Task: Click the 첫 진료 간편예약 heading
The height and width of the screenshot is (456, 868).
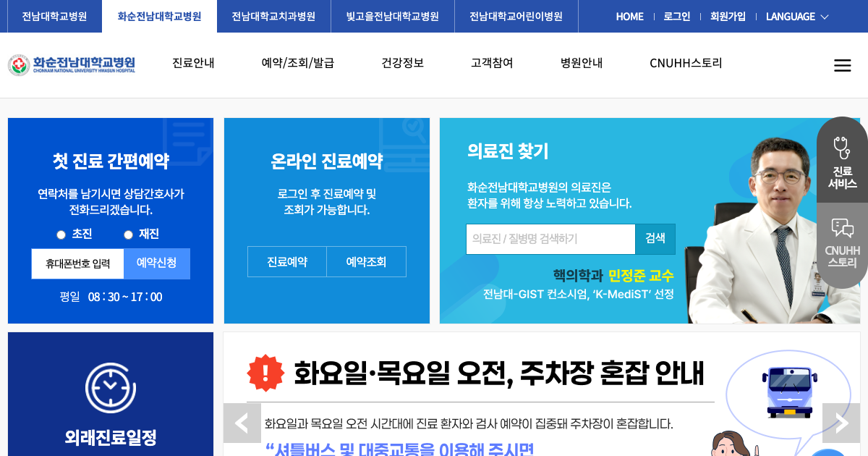Action: pos(111,161)
